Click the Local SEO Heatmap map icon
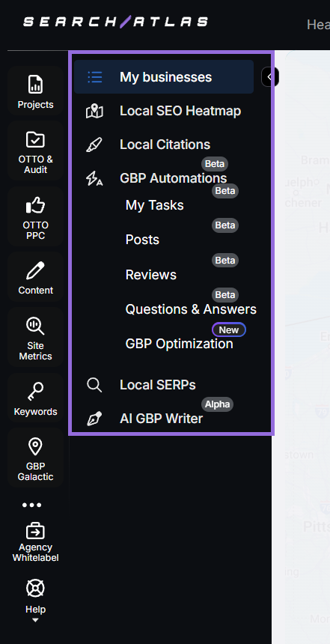 (94, 112)
